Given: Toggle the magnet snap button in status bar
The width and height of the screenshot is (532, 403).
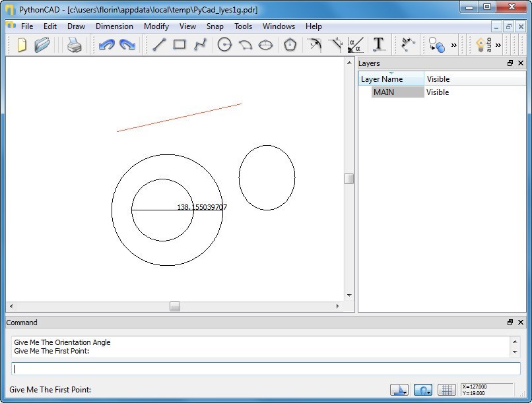Looking at the screenshot, I should point(423,390).
